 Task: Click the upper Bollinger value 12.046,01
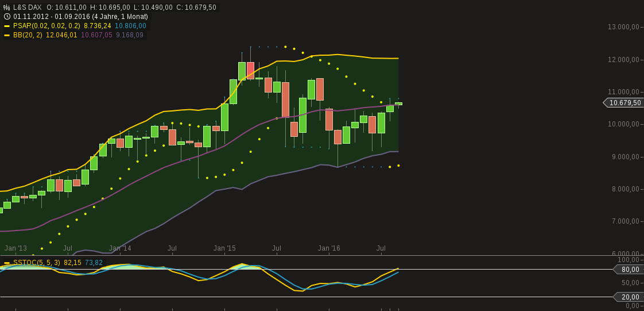click(x=61, y=36)
